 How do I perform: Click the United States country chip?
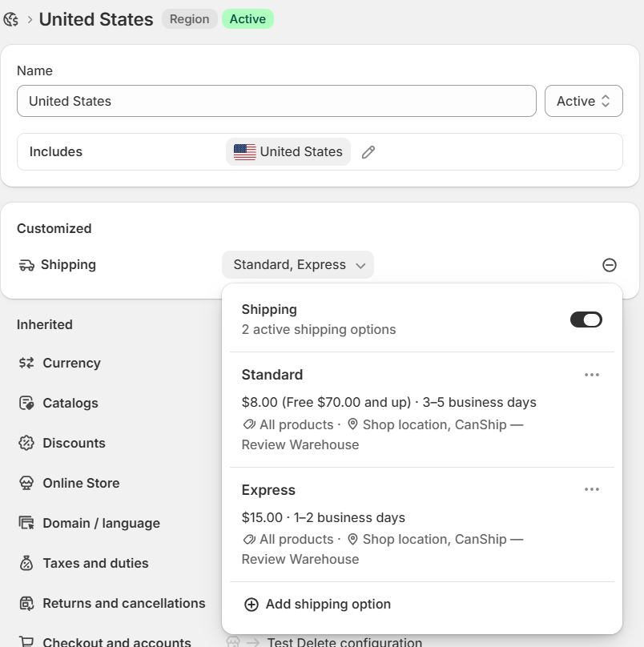[x=288, y=152]
